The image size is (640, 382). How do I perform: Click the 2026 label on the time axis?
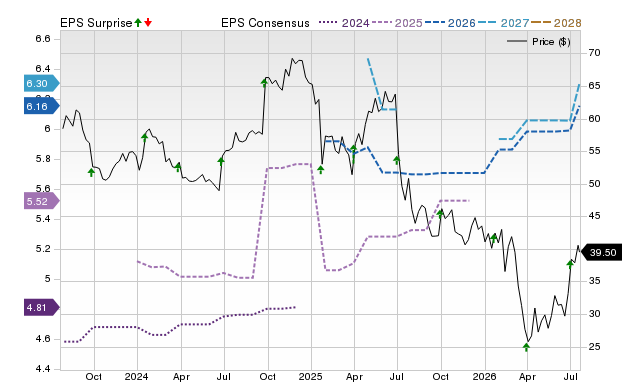(484, 376)
